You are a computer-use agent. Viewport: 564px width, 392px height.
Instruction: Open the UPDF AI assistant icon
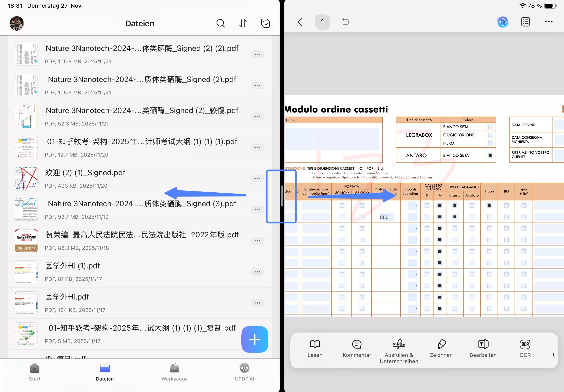[x=502, y=22]
